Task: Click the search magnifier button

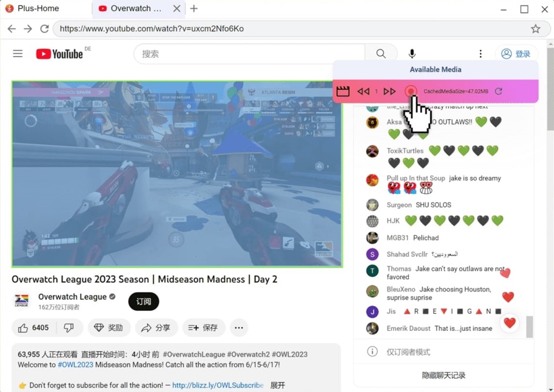Action: pyautogui.click(x=381, y=53)
